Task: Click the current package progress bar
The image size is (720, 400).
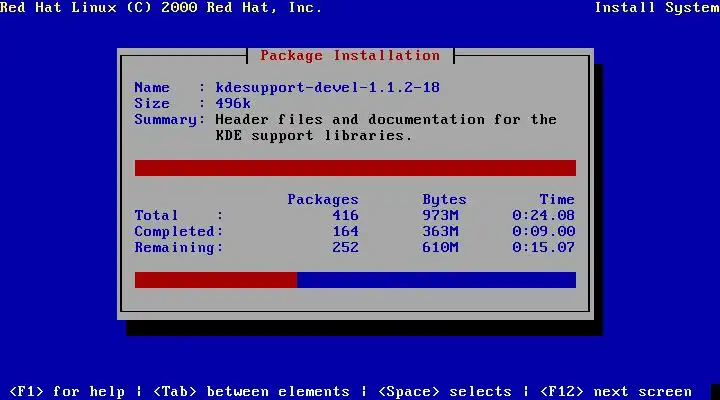Action: [355, 168]
